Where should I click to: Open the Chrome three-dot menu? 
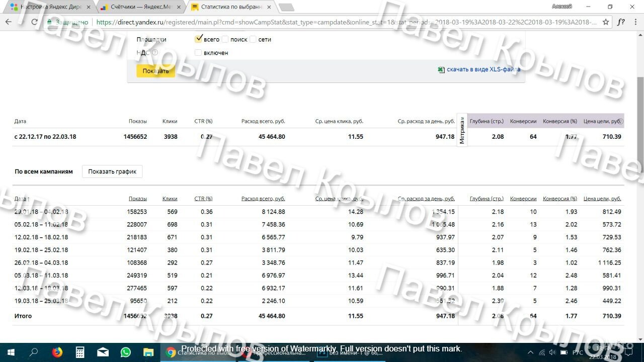pyautogui.click(x=636, y=22)
